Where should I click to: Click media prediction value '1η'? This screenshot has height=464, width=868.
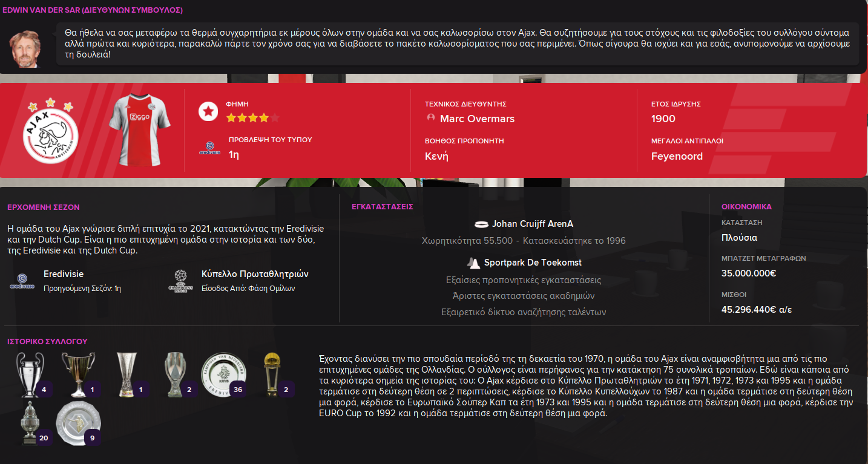point(234,154)
